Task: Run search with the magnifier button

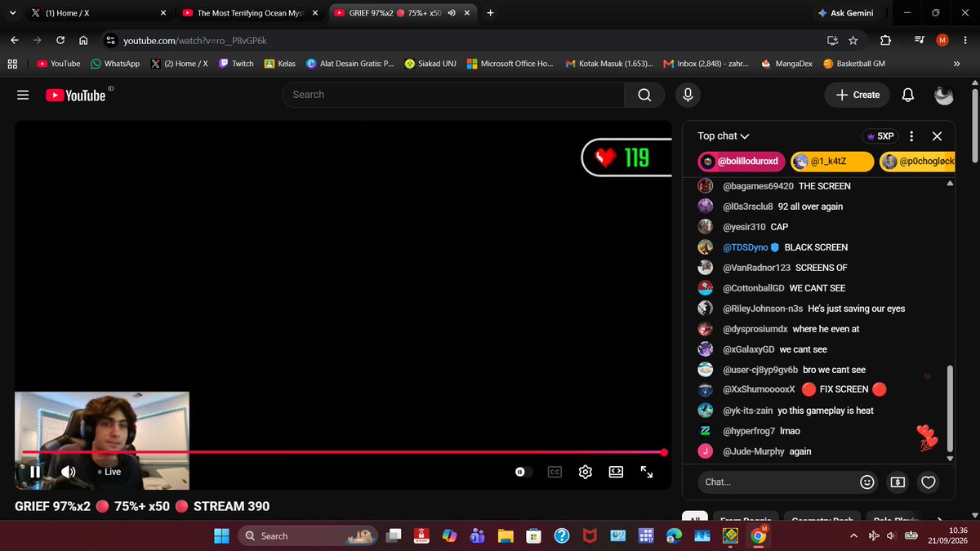Action: point(644,95)
